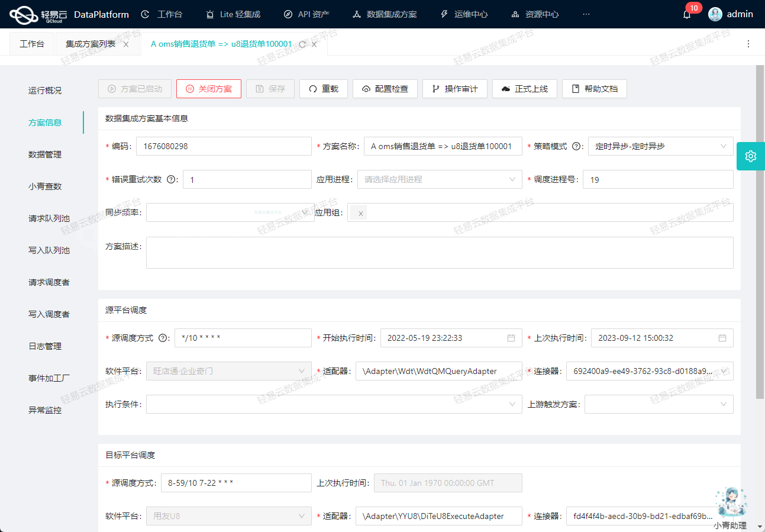Image resolution: width=765 pixels, height=532 pixels.
Task: Select 运行概况 in the sidebar
Action: click(x=45, y=91)
